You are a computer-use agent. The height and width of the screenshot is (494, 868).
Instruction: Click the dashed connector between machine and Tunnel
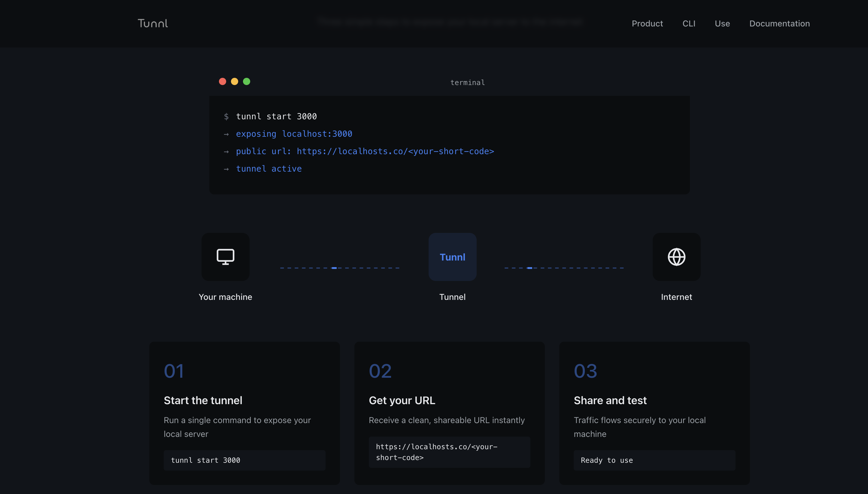click(x=339, y=267)
